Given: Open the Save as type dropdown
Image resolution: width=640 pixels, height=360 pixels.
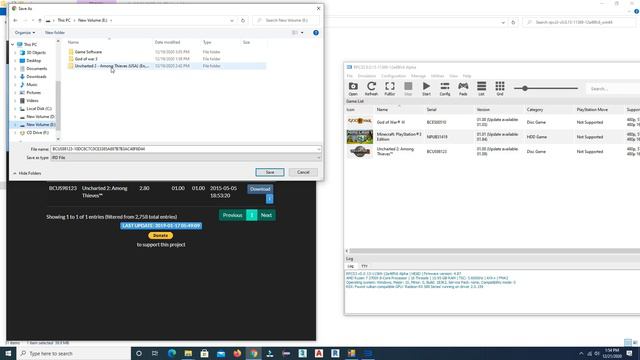Looking at the screenshot, I should [319, 158].
